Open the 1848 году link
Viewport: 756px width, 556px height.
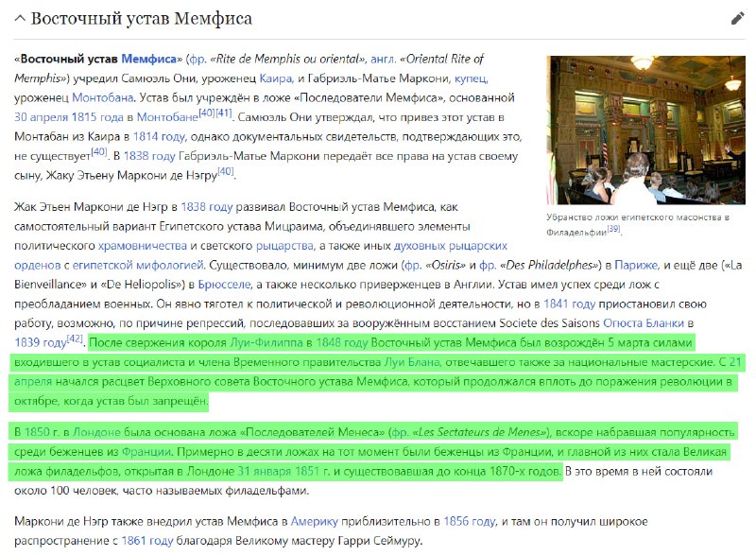point(342,342)
